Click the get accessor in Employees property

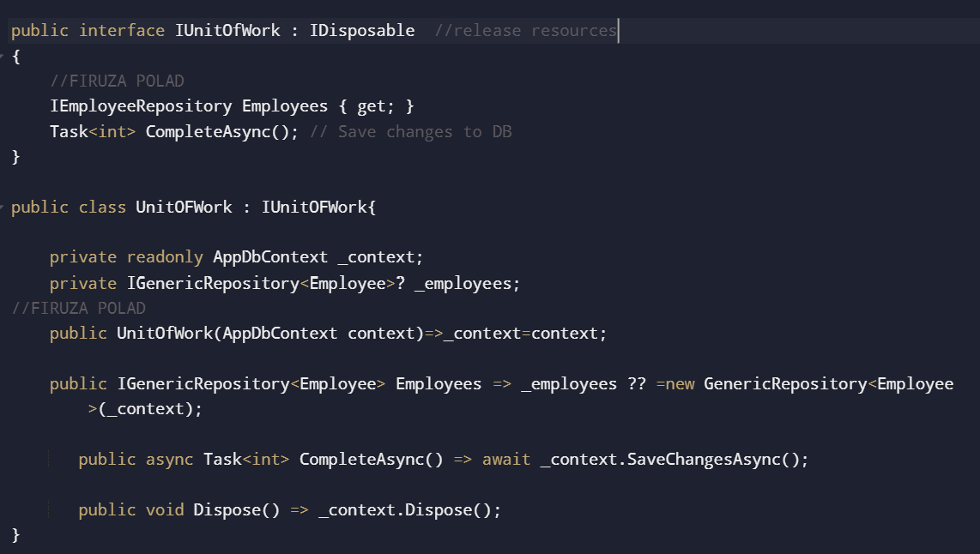[x=372, y=106]
